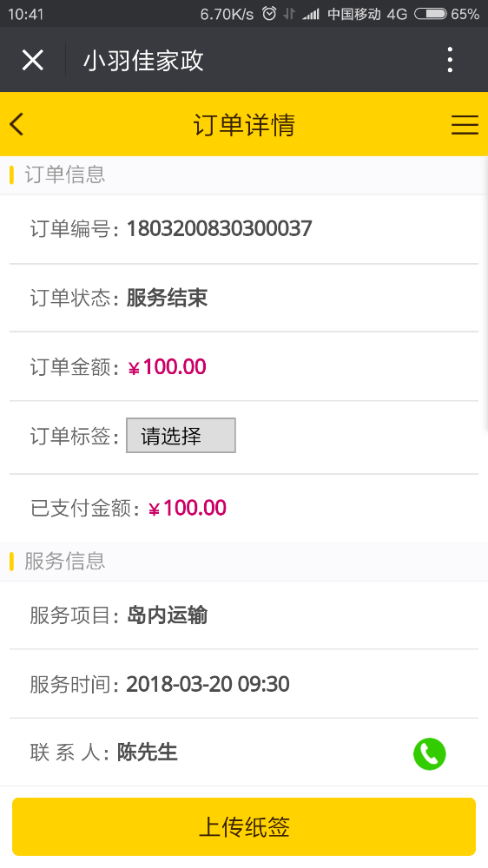Tap the X close icon beside 小羽佳家政
This screenshot has width=488, height=868.
(33, 59)
